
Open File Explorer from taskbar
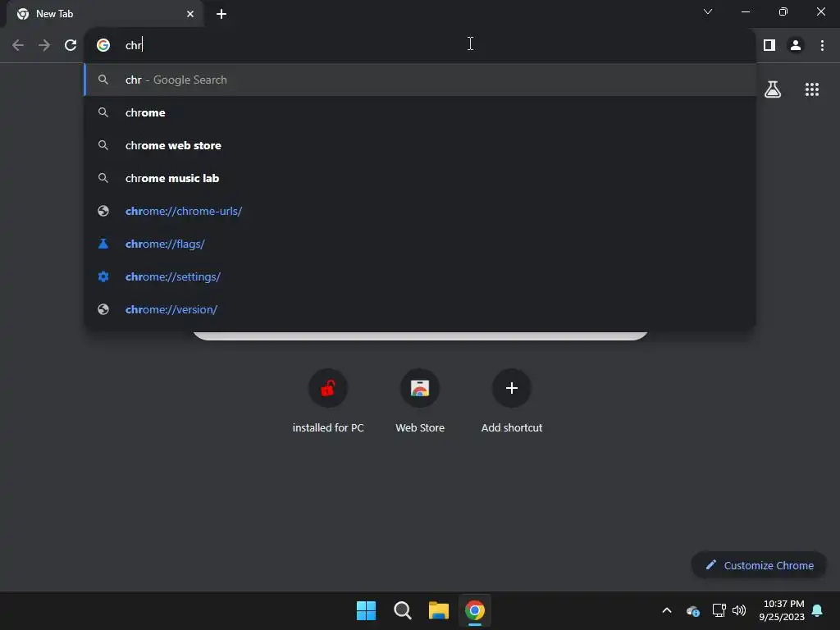click(438, 610)
